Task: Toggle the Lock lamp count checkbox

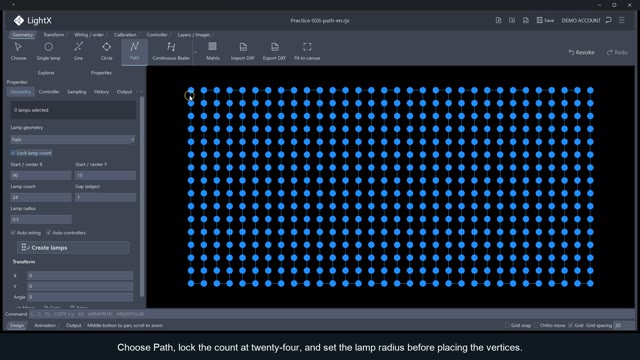Action: tap(13, 153)
